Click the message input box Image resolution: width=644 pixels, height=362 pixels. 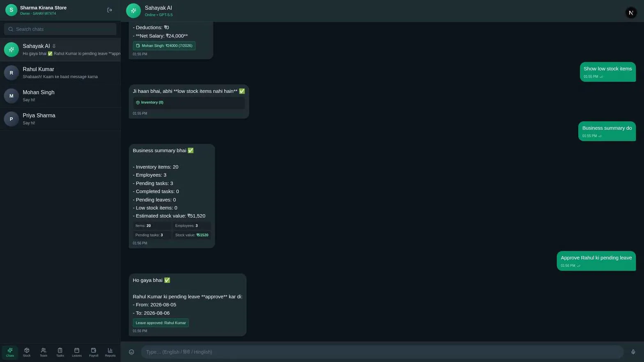382,352
